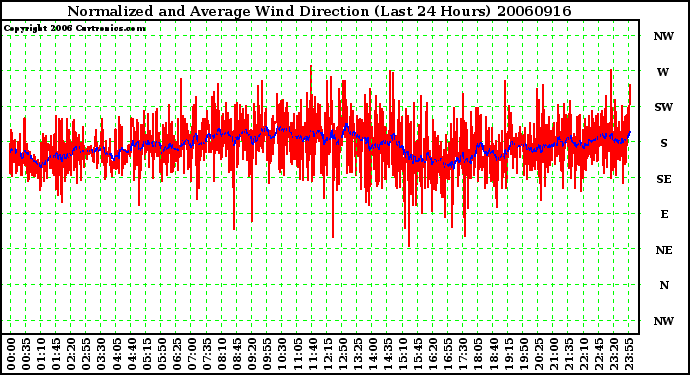Click the E direction label
Image resolution: width=690 pixels, height=375 pixels.
coord(664,214)
